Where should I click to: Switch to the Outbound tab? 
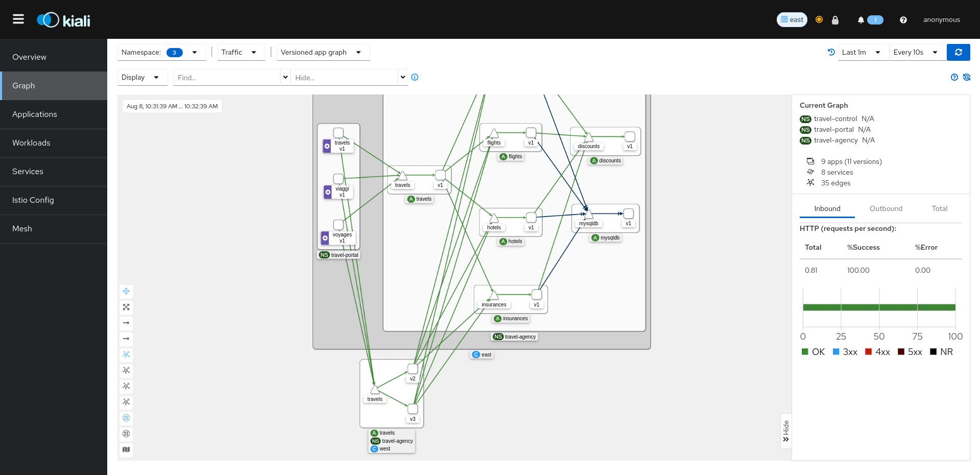coord(886,208)
